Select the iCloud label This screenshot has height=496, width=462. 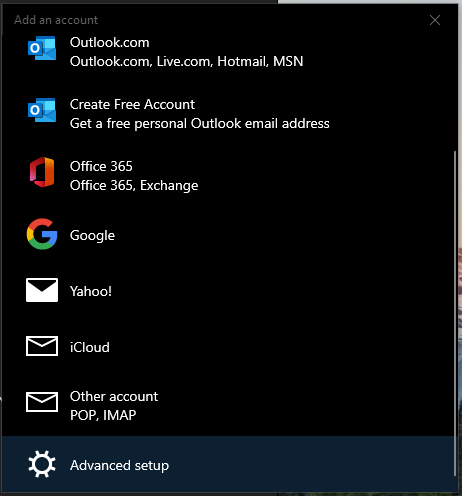(90, 347)
